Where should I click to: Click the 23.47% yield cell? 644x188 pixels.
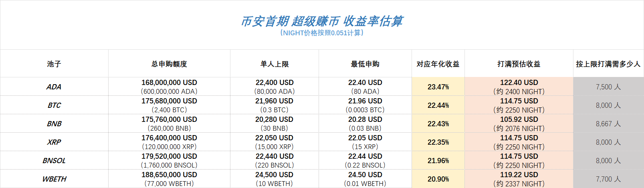438,87
